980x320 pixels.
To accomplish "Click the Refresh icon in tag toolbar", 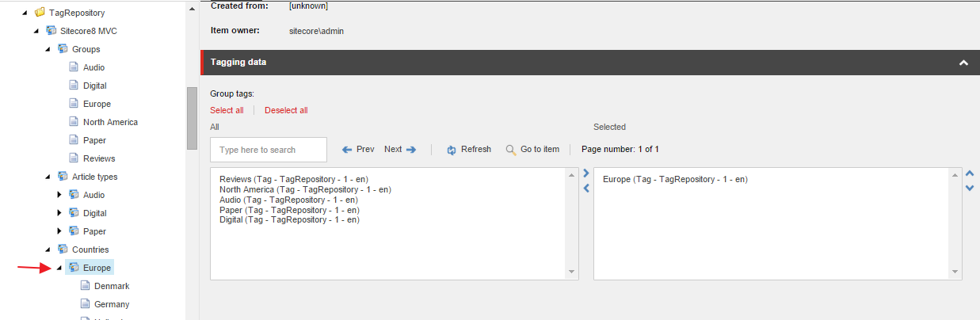I will point(452,150).
